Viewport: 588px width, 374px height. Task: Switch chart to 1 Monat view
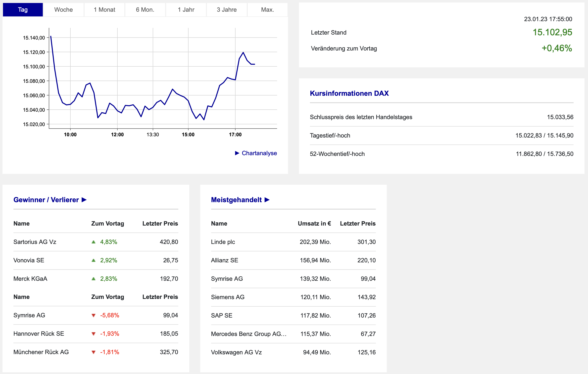pos(104,10)
